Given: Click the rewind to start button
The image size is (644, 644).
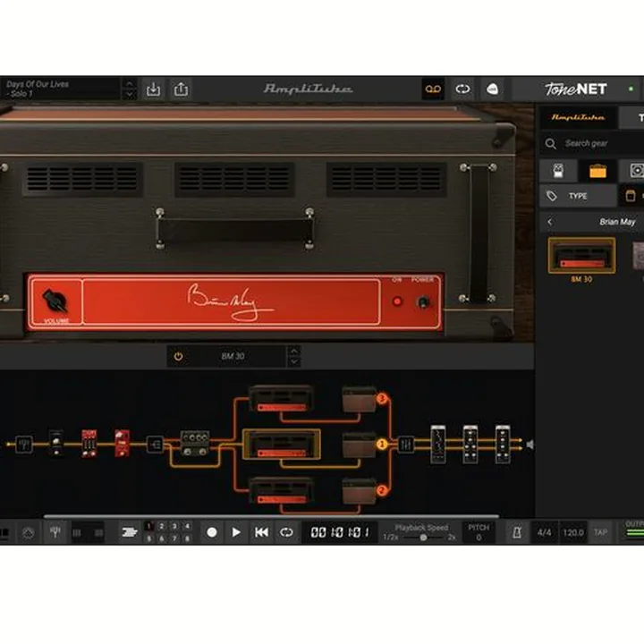Looking at the screenshot, I should (x=261, y=532).
